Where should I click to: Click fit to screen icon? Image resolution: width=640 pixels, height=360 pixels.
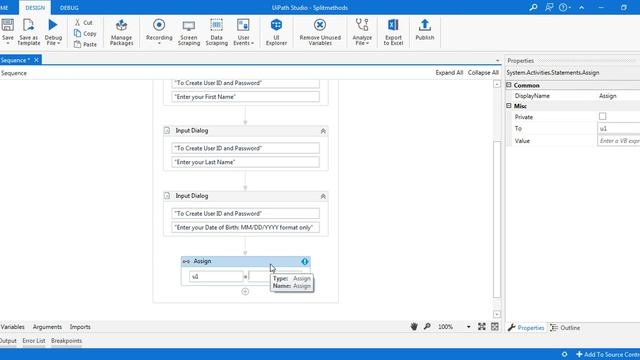(482, 327)
